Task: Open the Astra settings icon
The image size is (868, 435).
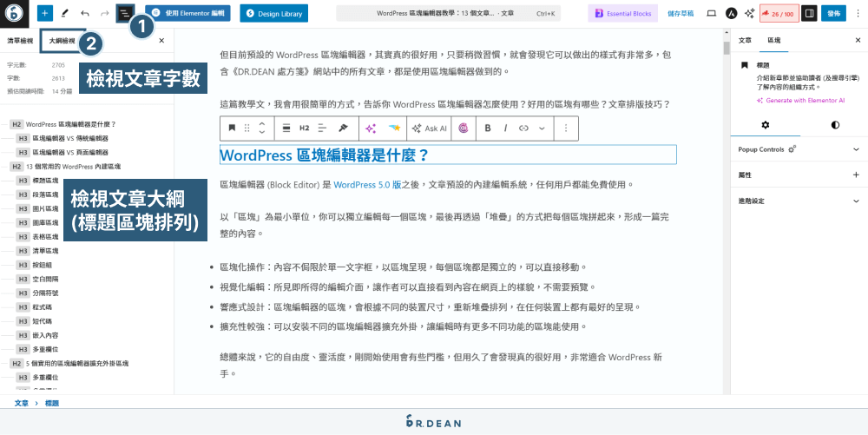Action: (x=731, y=13)
